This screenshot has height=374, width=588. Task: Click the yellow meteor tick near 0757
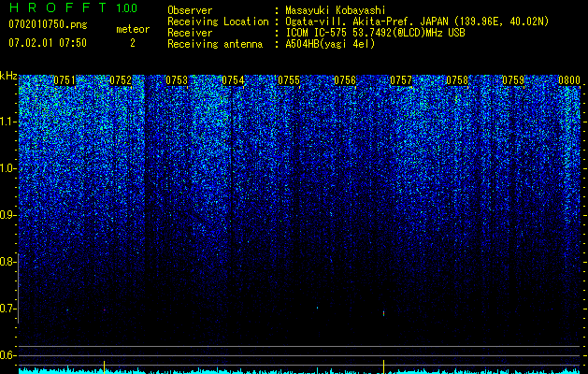[x=383, y=365]
